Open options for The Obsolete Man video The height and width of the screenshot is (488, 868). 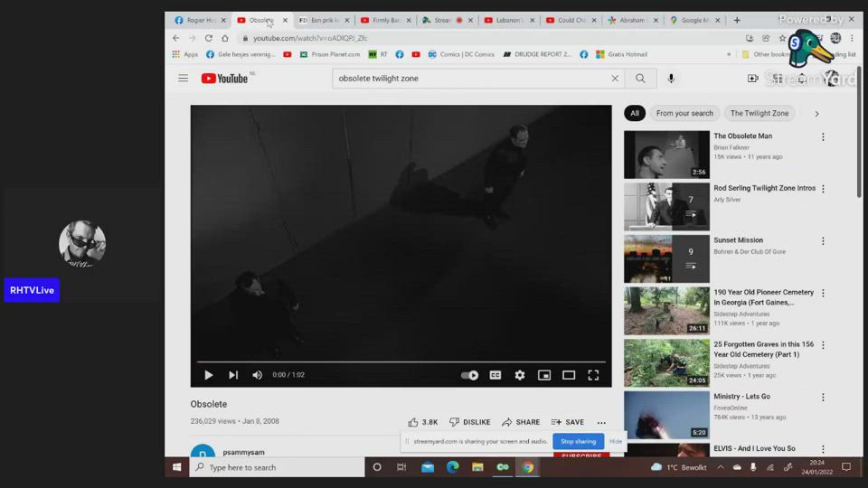point(823,137)
